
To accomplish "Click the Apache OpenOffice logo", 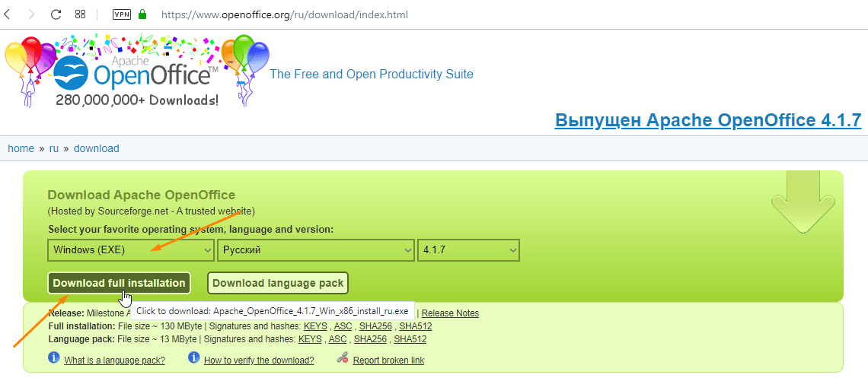I will point(137,71).
